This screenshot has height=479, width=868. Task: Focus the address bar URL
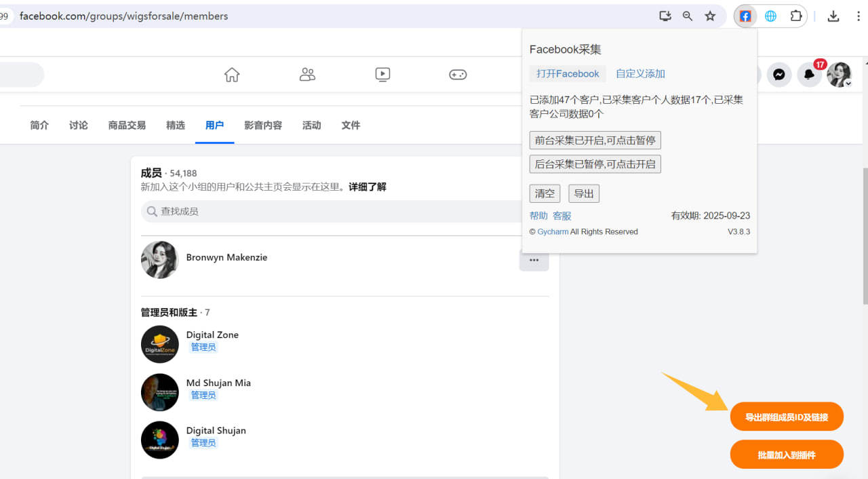click(124, 16)
